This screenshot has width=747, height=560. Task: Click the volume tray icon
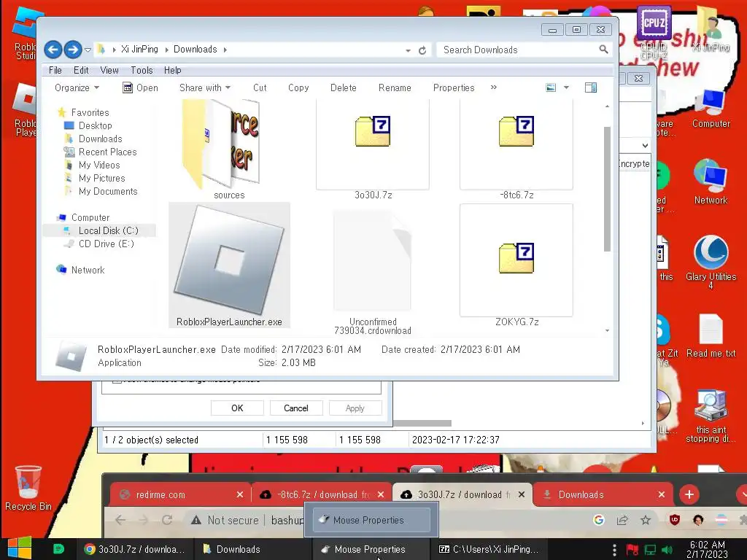coord(667,550)
